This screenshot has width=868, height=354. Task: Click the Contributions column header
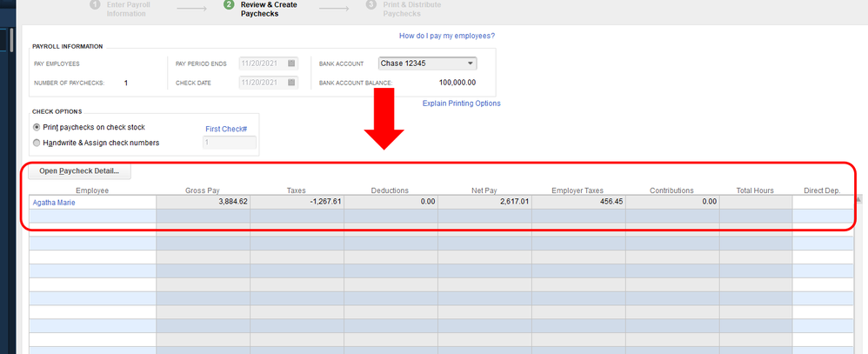point(671,190)
